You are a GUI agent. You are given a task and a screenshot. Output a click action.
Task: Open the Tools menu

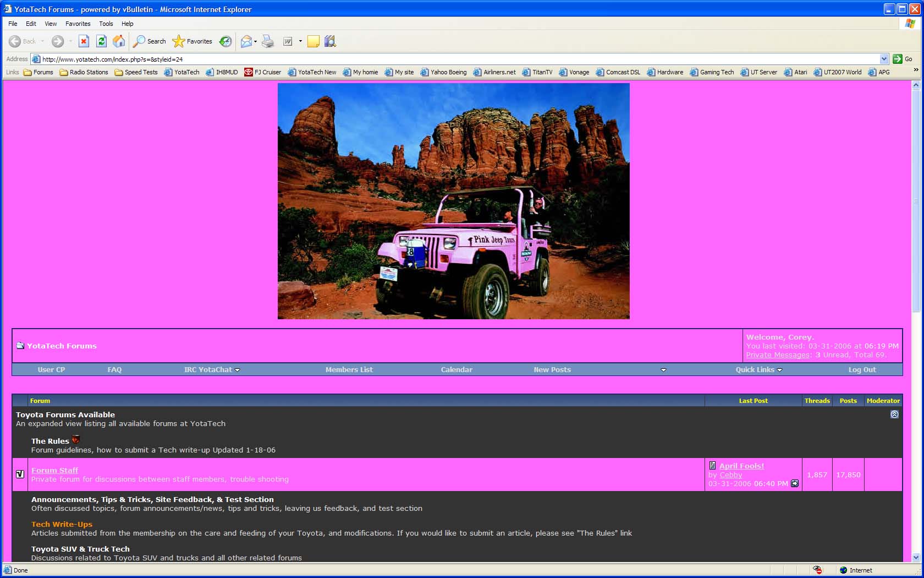pyautogui.click(x=106, y=24)
